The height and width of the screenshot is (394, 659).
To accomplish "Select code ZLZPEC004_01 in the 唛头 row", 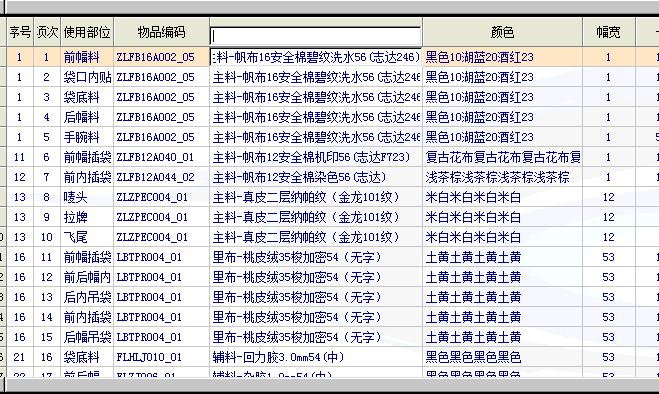I will pyautogui.click(x=161, y=197).
